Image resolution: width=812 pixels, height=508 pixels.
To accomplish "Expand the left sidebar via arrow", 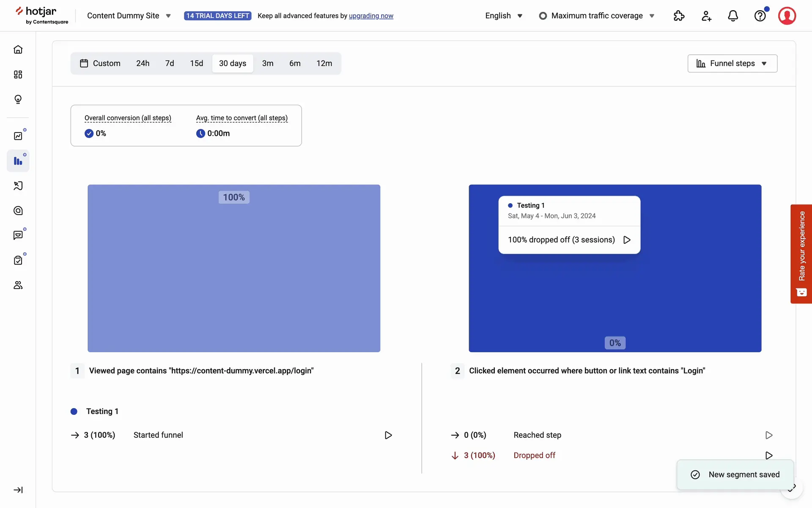I will coord(18,490).
